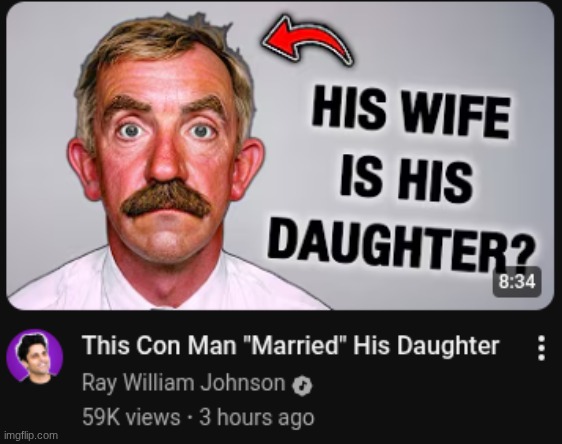The image size is (562, 444).
Task: Click the red curved arrow in thumbnail
Action: click(307, 40)
